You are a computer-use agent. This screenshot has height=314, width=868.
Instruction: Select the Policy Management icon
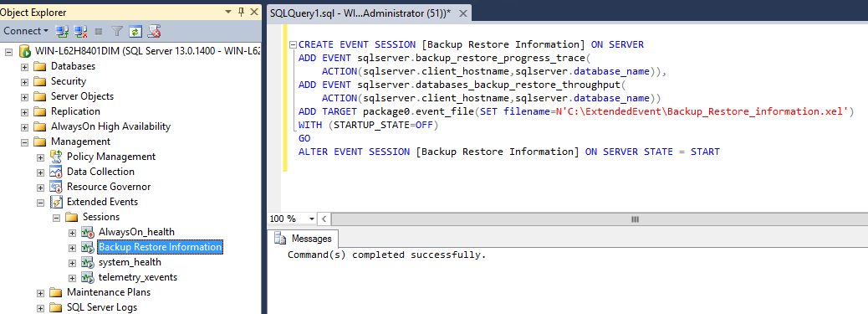click(56, 157)
